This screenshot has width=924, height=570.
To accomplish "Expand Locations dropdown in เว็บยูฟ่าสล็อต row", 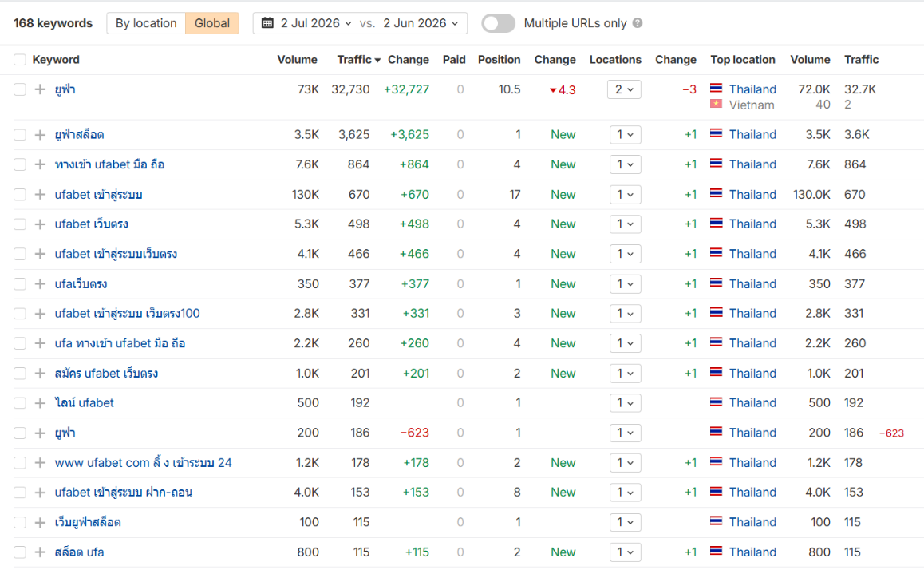I will (626, 522).
